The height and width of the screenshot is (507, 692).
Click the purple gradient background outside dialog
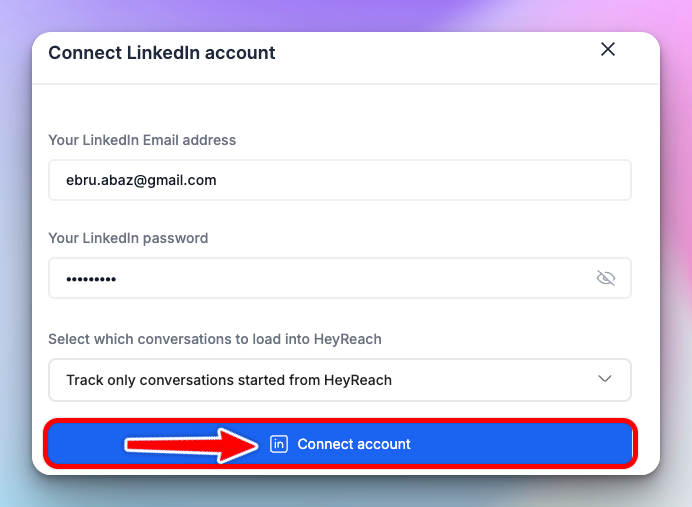(344, 13)
